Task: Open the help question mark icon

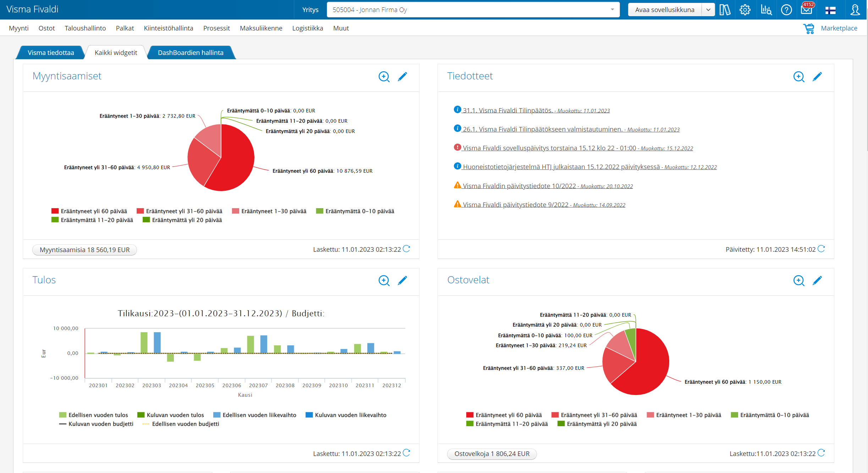Action: [786, 10]
